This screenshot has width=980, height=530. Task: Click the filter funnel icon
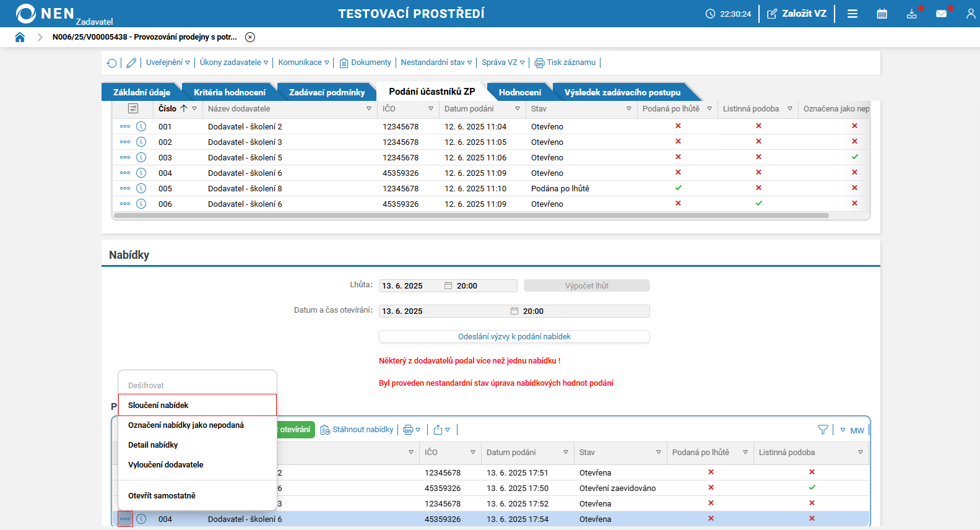click(x=823, y=430)
